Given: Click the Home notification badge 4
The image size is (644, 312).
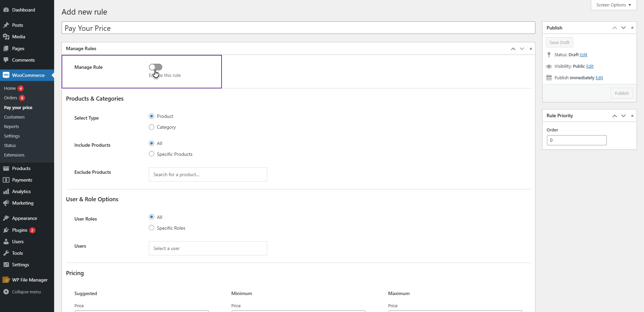Looking at the screenshot, I should pyautogui.click(x=21, y=88).
